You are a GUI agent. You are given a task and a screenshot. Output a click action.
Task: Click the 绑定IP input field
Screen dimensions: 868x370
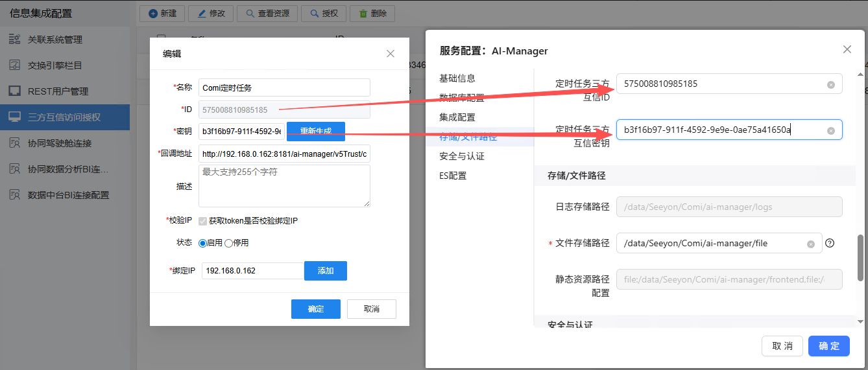(252, 271)
